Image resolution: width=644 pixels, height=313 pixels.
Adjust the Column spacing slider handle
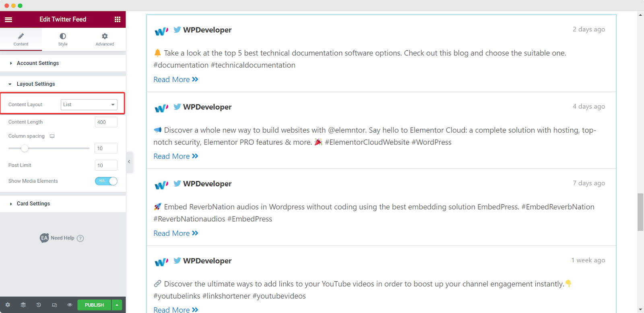(25, 148)
